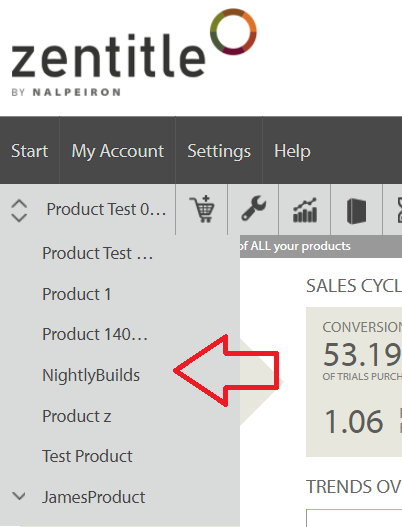This screenshot has height=527, width=402.
Task: Click the shopping cart add icon
Action: click(x=202, y=209)
